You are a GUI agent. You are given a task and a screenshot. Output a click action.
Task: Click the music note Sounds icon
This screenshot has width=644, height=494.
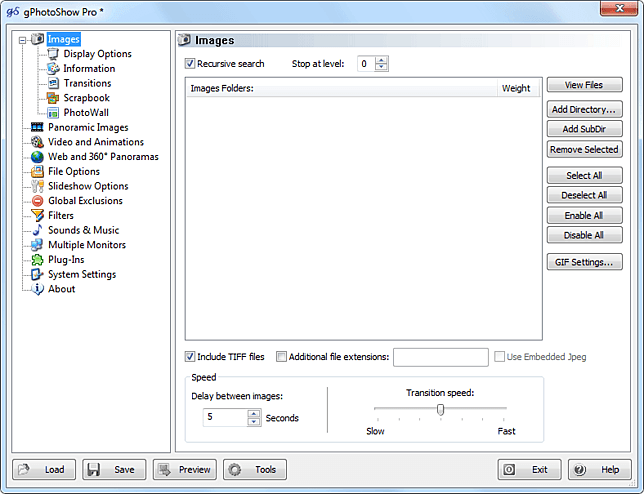coord(37,230)
